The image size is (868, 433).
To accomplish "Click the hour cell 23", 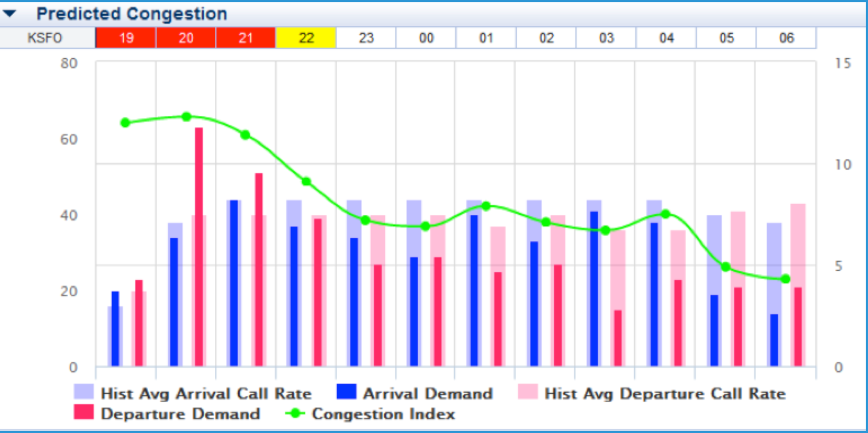I will (365, 38).
